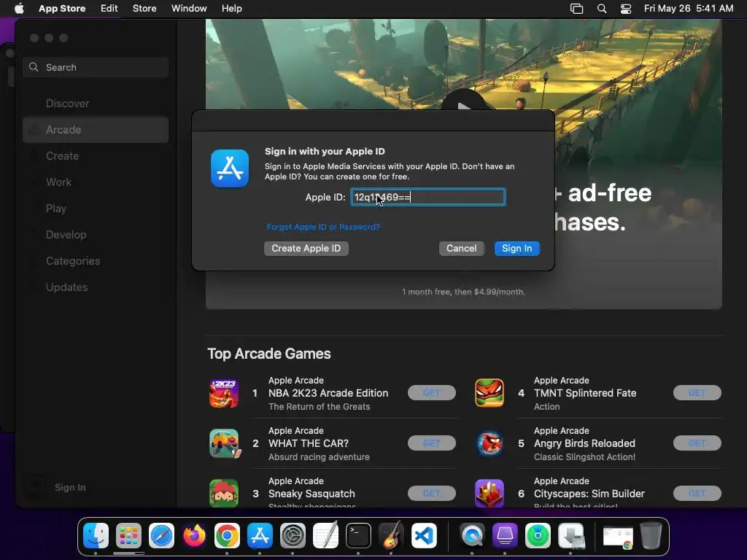The image size is (747, 560).
Task: Open the installer disk icon in Dock
Action: point(570,536)
